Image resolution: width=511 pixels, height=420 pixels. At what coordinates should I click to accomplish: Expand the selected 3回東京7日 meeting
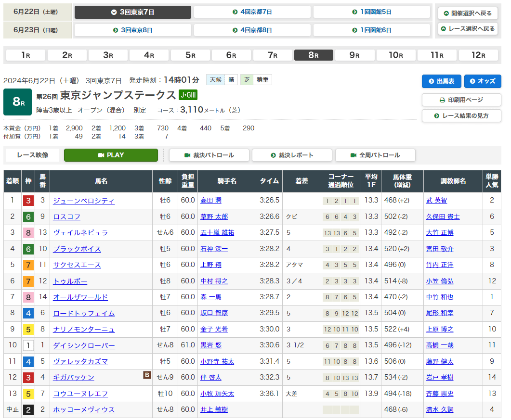tap(133, 12)
